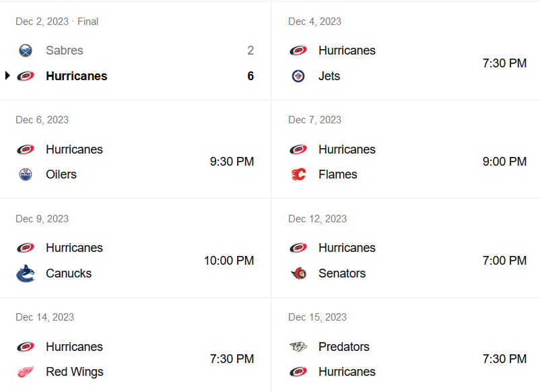Click the Canucks team name

(69, 273)
